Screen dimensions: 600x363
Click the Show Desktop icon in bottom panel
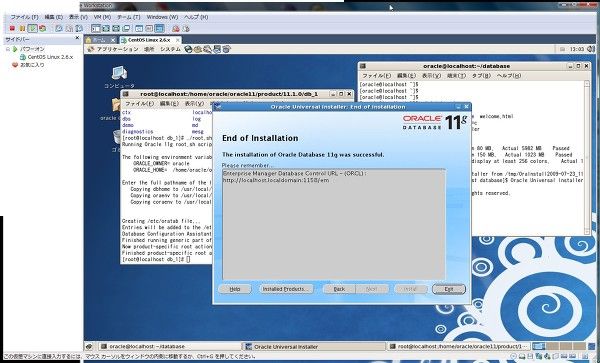pyautogui.click(x=89, y=347)
